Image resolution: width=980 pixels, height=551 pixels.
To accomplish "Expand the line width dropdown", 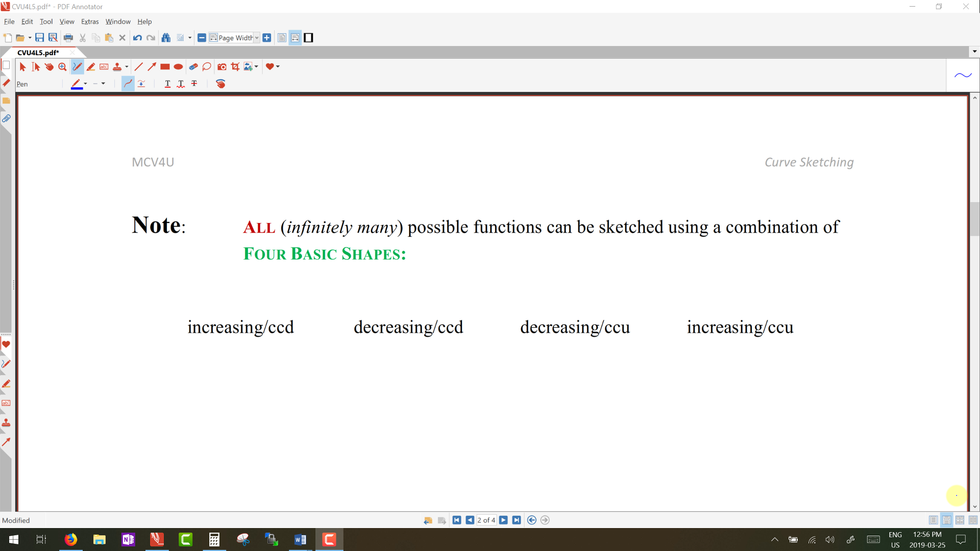I will 103,84.
